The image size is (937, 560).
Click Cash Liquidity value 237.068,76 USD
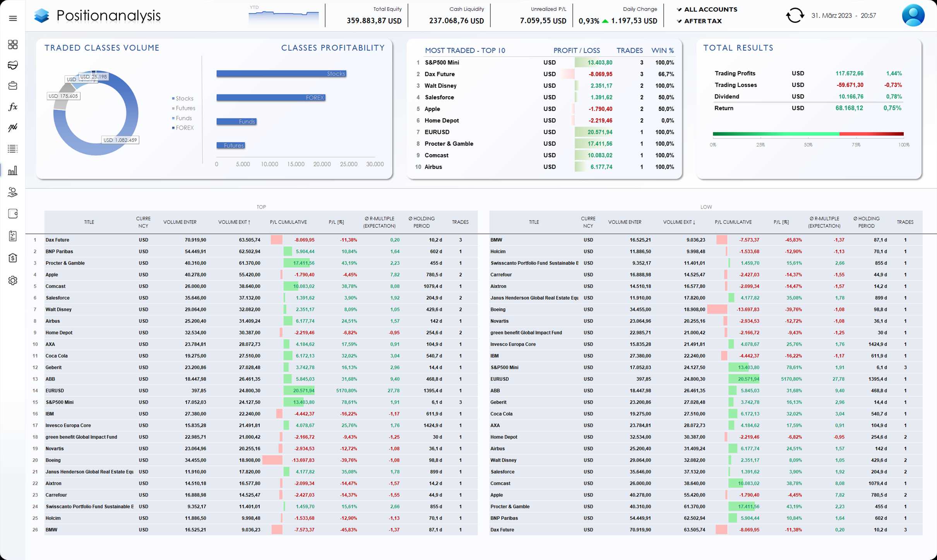click(x=456, y=21)
